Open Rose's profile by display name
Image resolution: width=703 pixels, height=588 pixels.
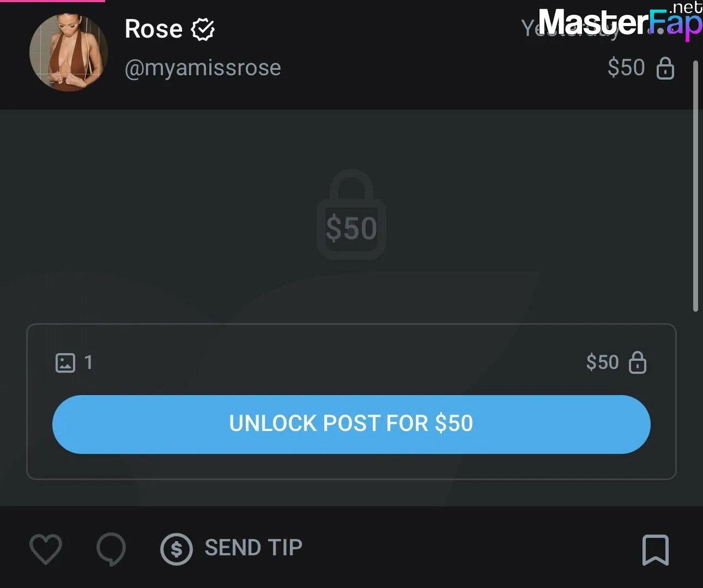pyautogui.click(x=154, y=29)
